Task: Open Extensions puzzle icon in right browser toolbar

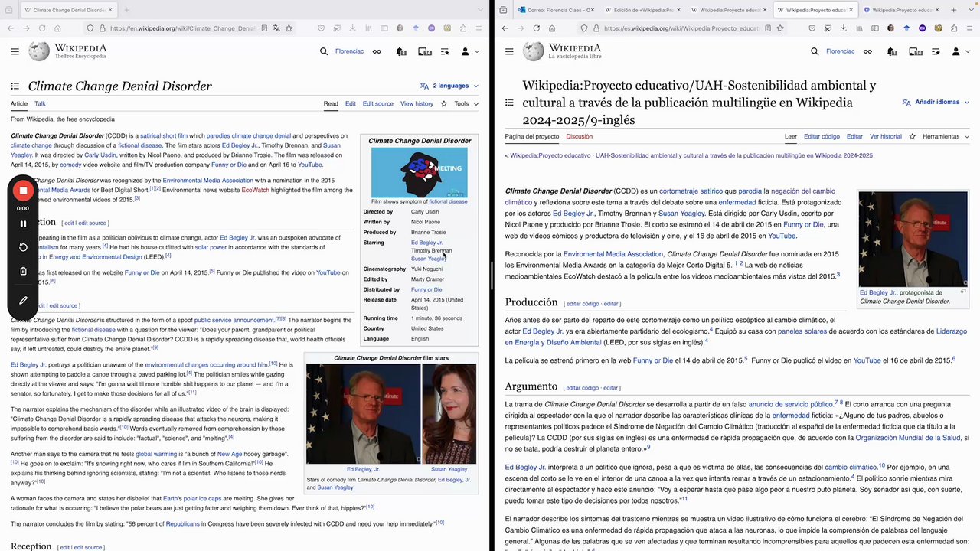Action: 954,28
